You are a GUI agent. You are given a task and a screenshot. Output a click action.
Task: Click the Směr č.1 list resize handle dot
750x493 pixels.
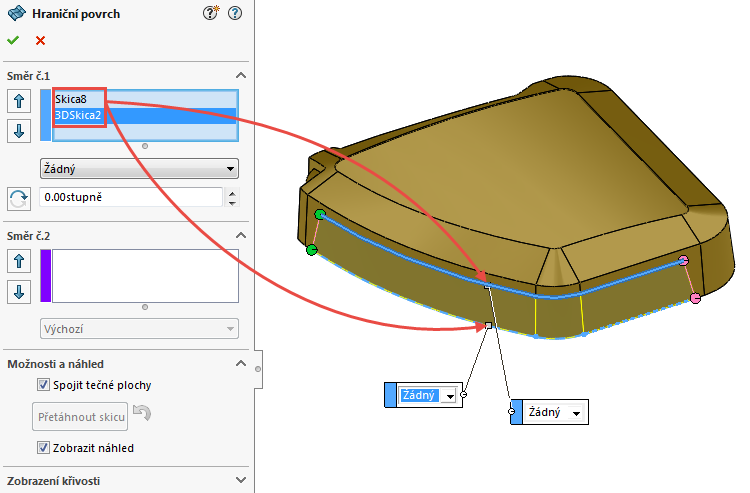coord(145,146)
